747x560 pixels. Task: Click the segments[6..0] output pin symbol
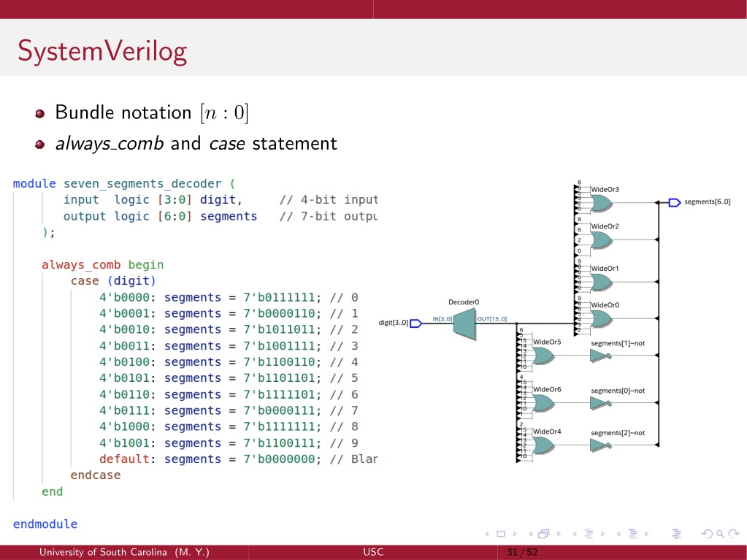675,203
